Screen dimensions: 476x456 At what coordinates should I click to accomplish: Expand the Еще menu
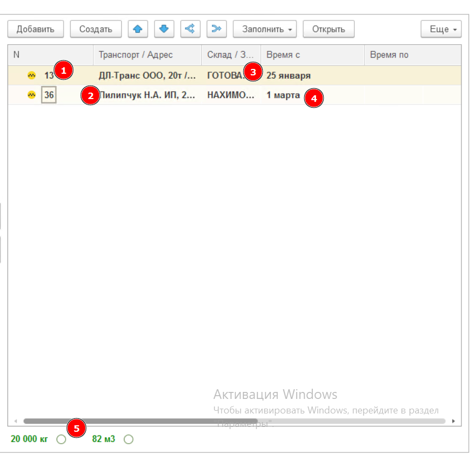pos(441,29)
